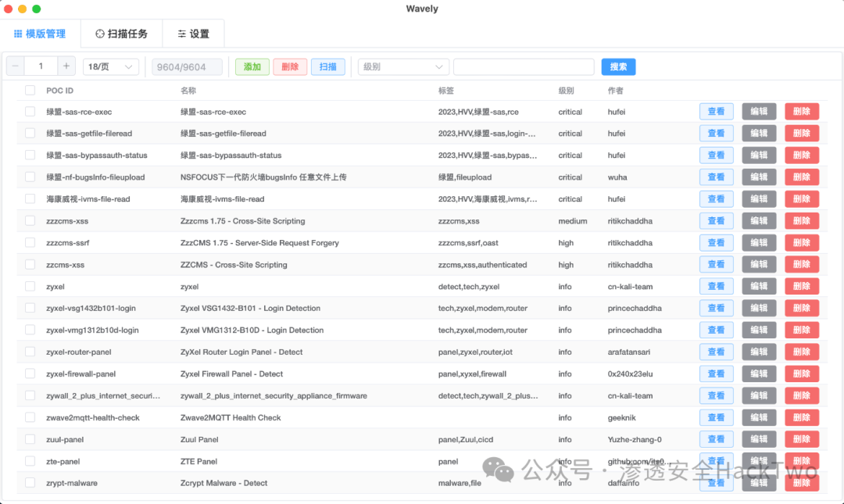Open the 设置 tab
This screenshot has height=504, width=844.
(193, 34)
